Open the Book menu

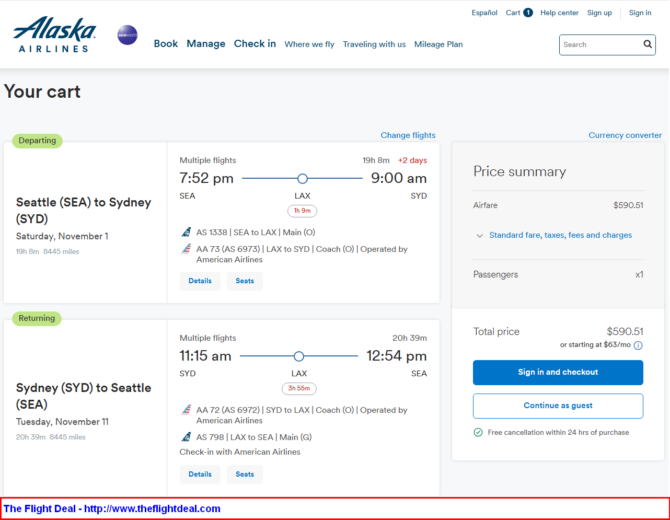166,44
